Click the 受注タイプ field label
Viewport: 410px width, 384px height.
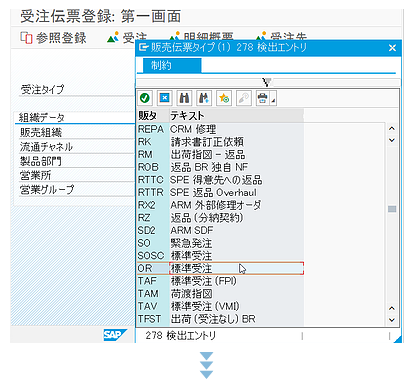coord(42,89)
